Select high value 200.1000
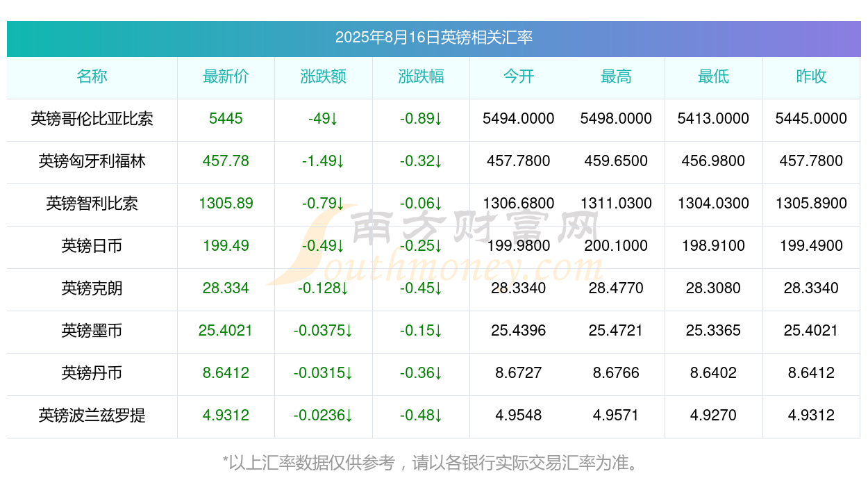 (x=616, y=246)
